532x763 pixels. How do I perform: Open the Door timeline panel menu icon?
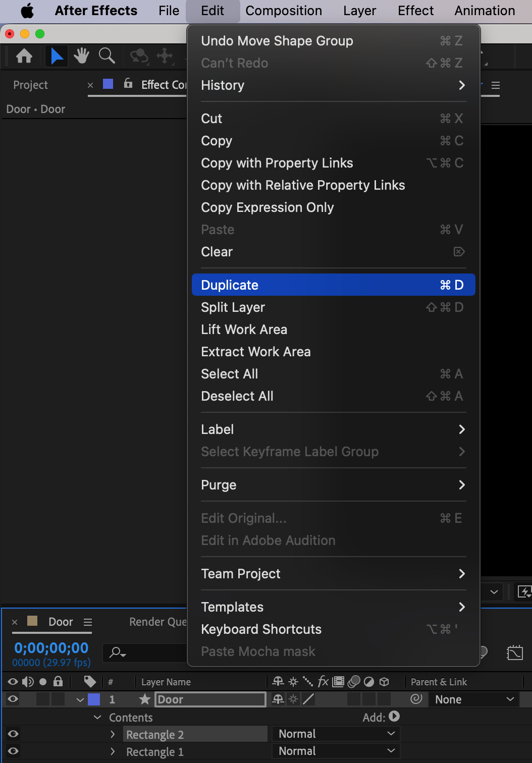point(88,622)
